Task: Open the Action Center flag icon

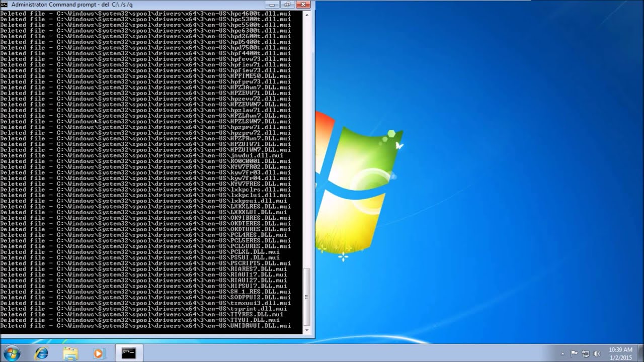Action: tap(575, 353)
